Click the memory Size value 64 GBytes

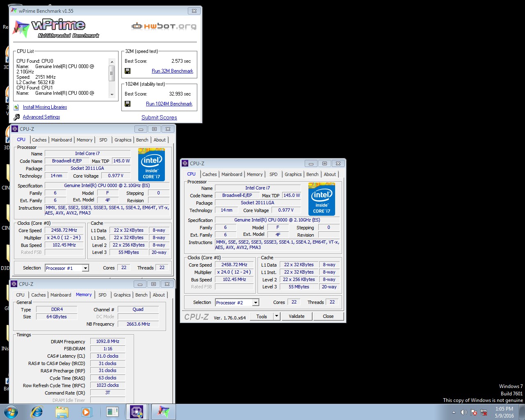tap(57, 317)
